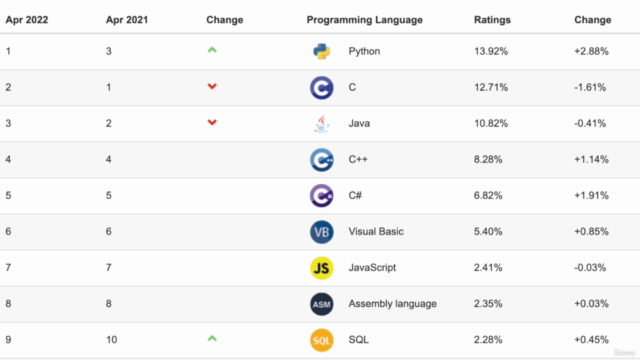Select the orange SQL icon
The width and height of the screenshot is (640, 360).
pos(322,340)
